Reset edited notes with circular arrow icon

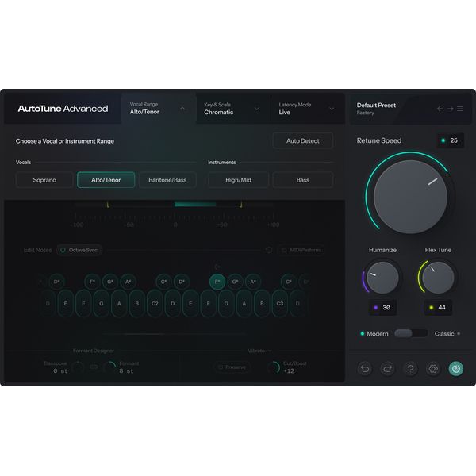(269, 250)
